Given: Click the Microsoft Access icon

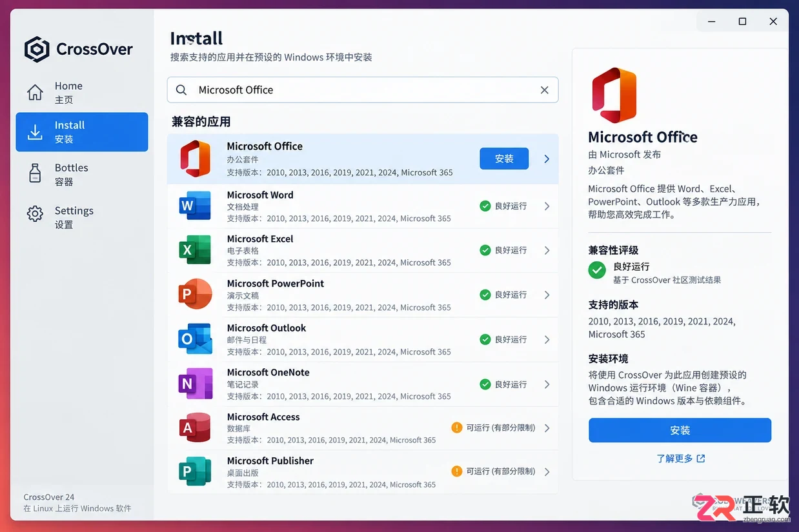Looking at the screenshot, I should coord(195,428).
